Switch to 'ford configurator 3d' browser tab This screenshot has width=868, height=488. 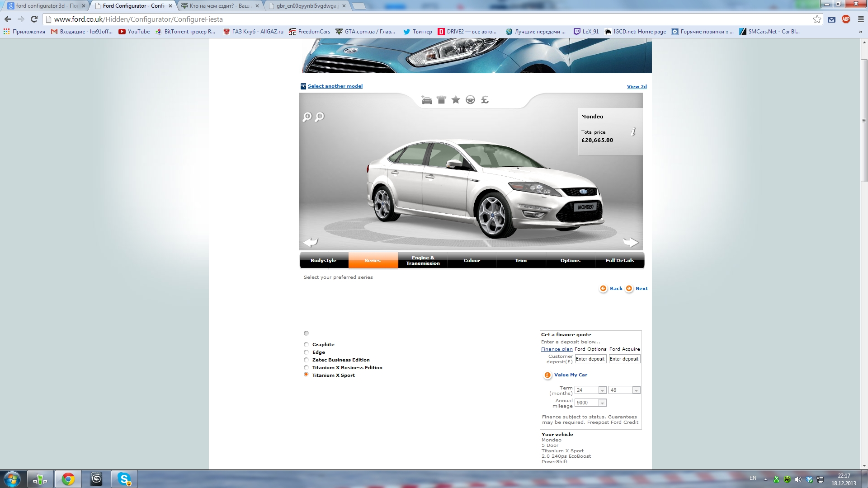(x=47, y=6)
